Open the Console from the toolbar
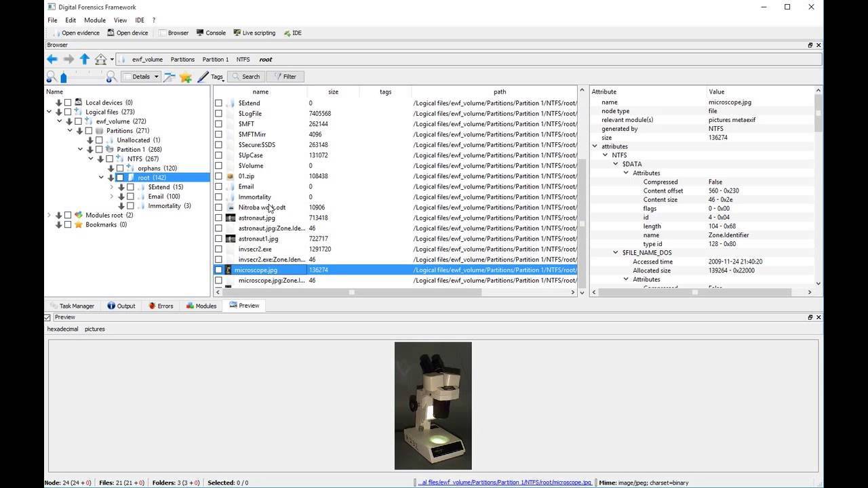The height and width of the screenshot is (488, 868). click(x=211, y=33)
